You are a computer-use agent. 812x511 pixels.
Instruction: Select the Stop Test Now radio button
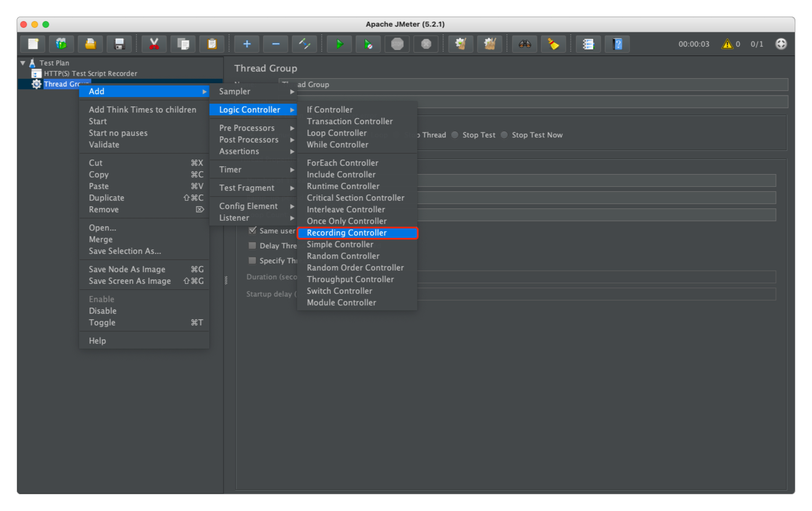504,135
